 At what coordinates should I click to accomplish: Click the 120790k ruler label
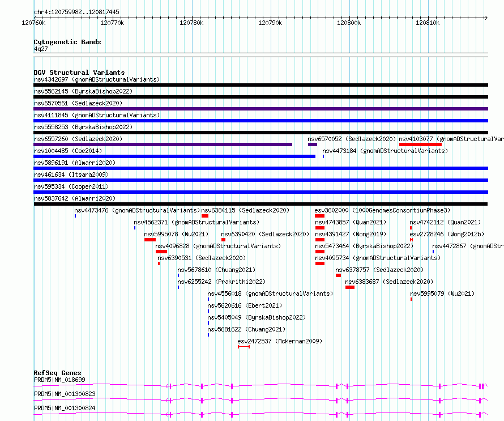pos(270,23)
